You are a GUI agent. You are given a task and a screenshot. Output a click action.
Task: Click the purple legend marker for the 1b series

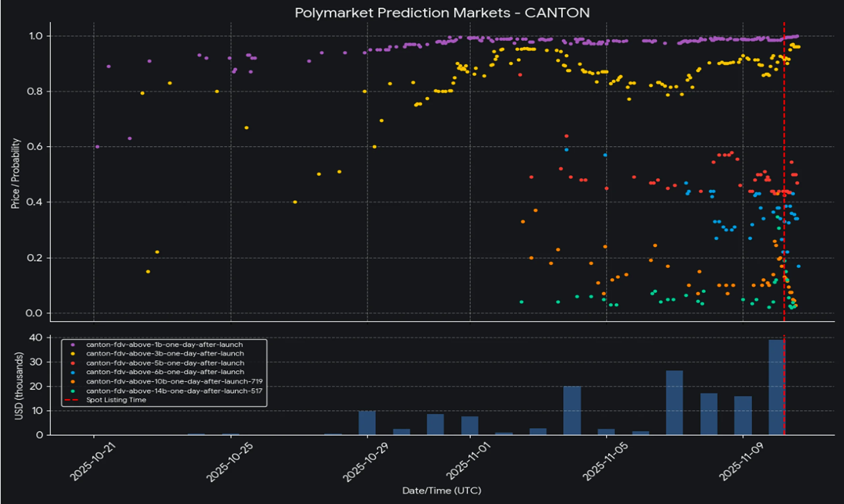(x=72, y=345)
